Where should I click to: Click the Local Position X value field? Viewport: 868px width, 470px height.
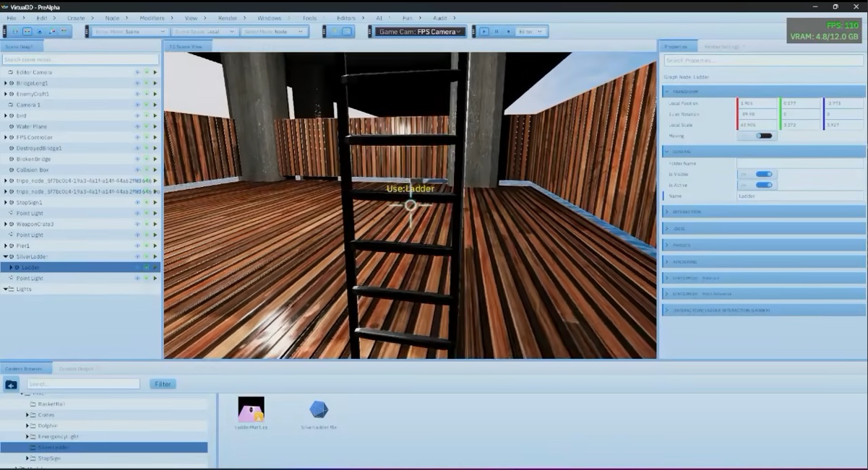pos(757,103)
